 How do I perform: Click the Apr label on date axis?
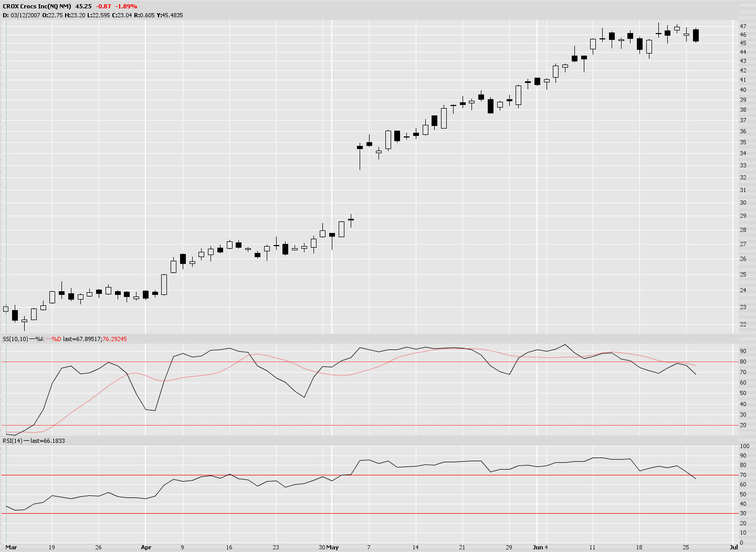click(146, 547)
